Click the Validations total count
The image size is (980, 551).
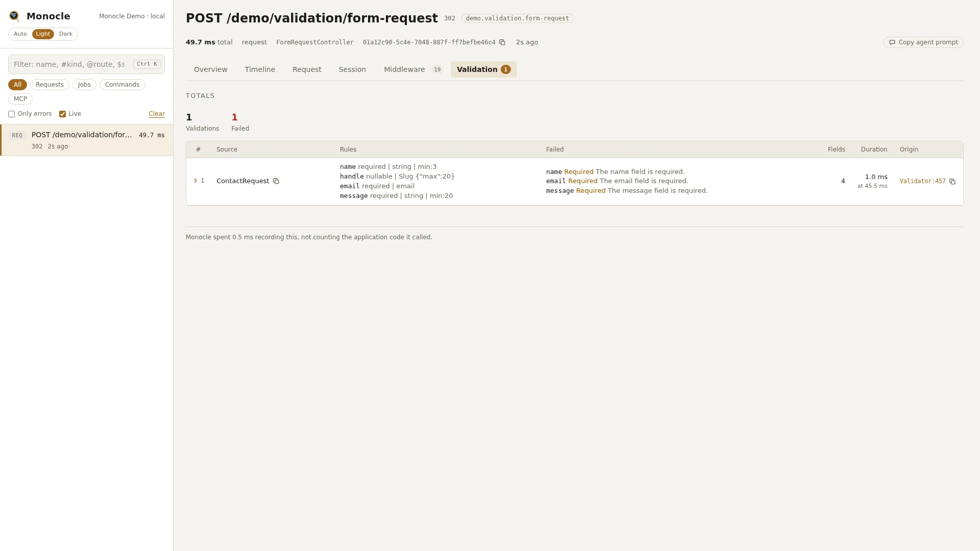tap(189, 117)
